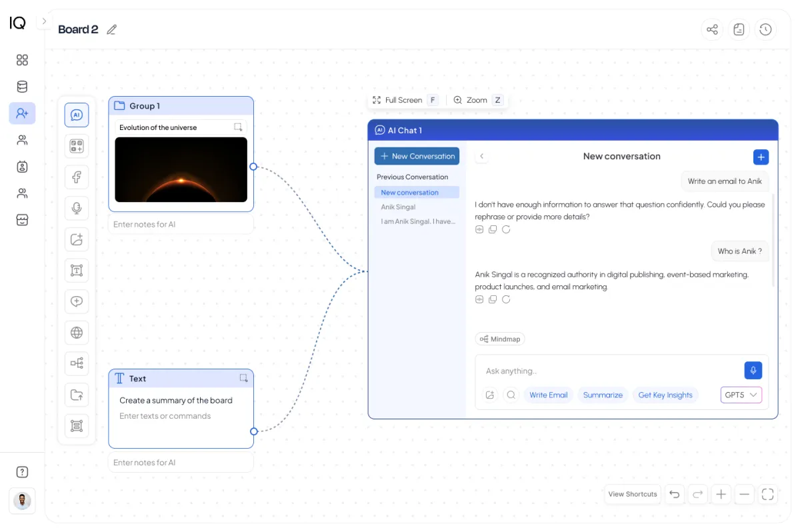
Task: Open the user profile avatar
Action: (x=22, y=500)
